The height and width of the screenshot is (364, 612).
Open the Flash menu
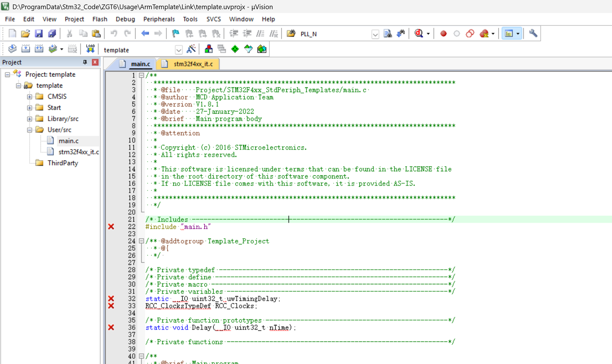(100, 19)
